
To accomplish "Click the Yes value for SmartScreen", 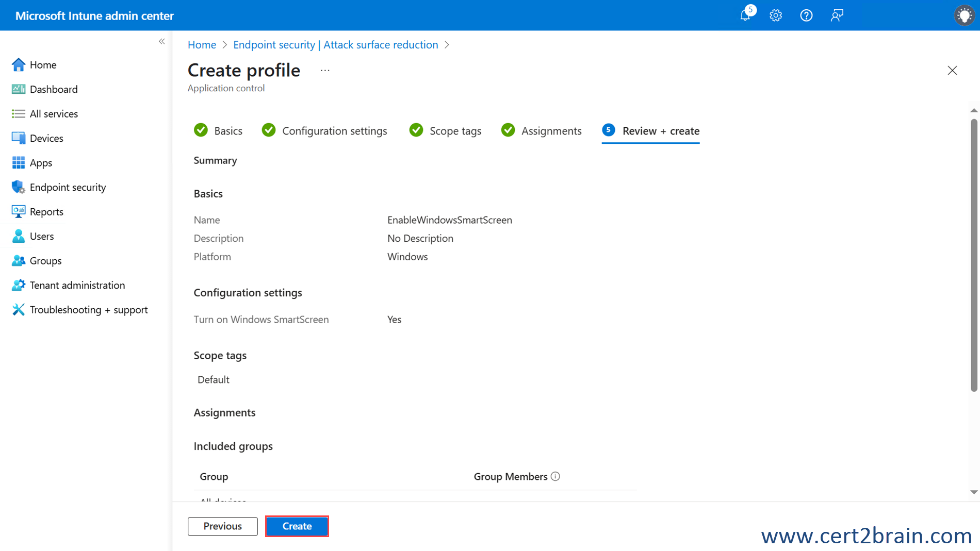I will 394,320.
